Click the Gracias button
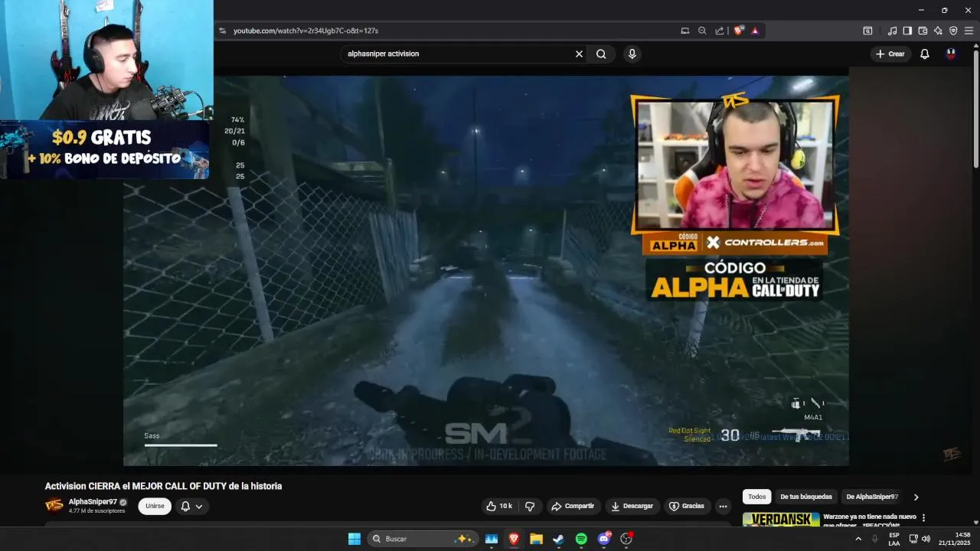 click(x=687, y=506)
